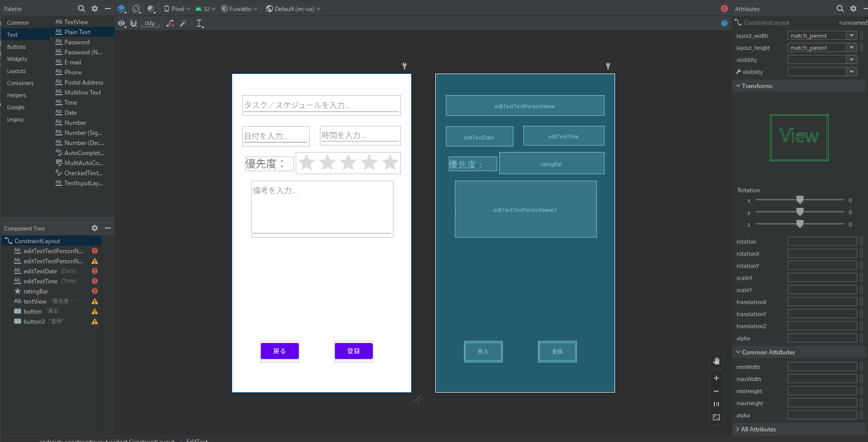Minimize the Component Tree panel
The height and width of the screenshot is (442, 868).
pos(108,228)
